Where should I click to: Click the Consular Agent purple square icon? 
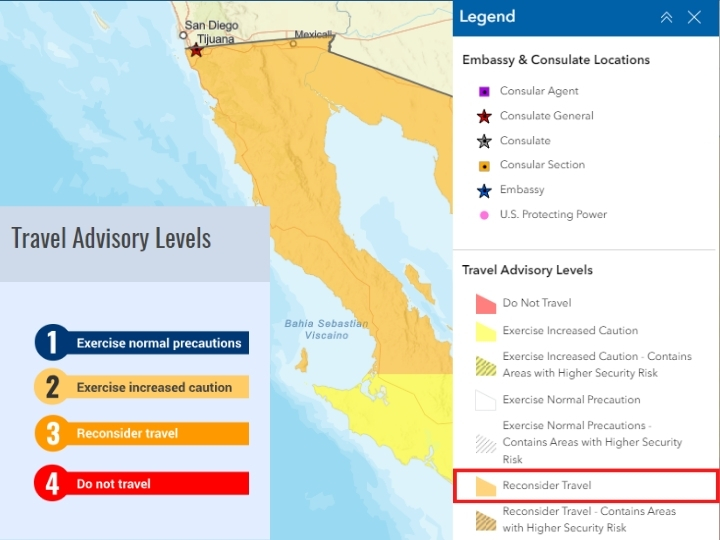click(x=484, y=91)
